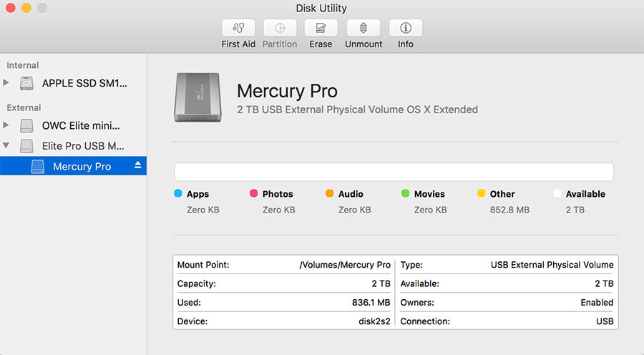Click the Erase toolbar icon

tap(321, 29)
